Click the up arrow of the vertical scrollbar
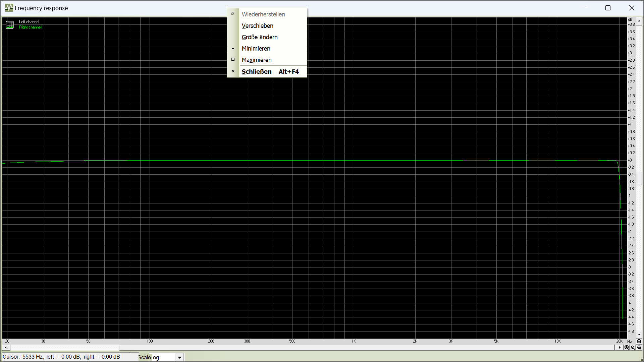The image size is (644, 362). [639, 21]
